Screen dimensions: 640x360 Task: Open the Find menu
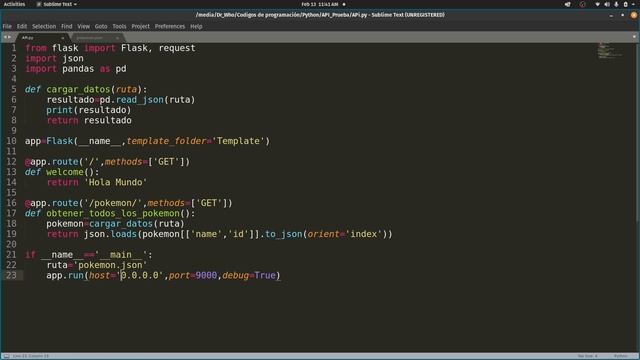[x=67, y=26]
